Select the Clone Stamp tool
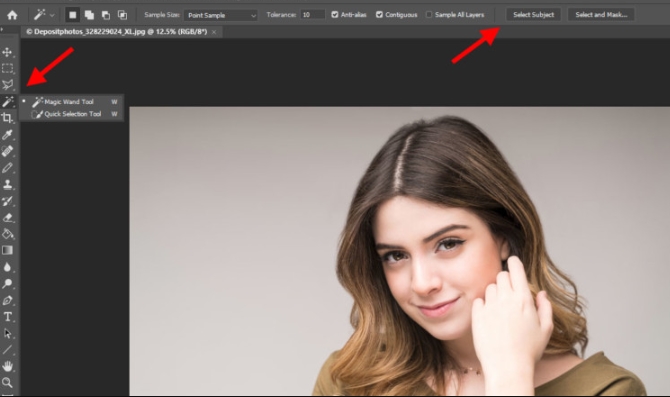Viewport: 670px width, 397px height. point(7,184)
